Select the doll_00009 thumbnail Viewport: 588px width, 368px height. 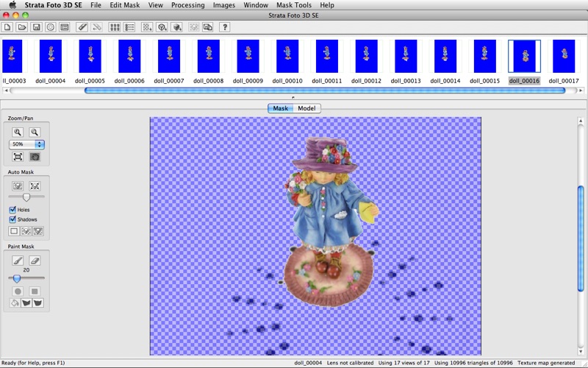(248, 57)
